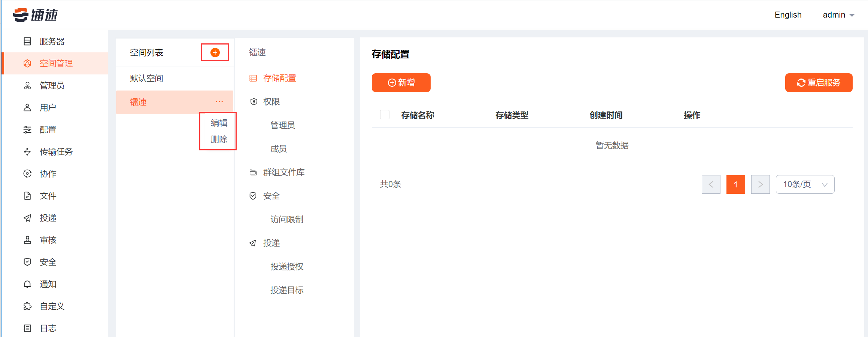Go to 投递 delivery in left sidebar
868x337 pixels.
(x=48, y=218)
